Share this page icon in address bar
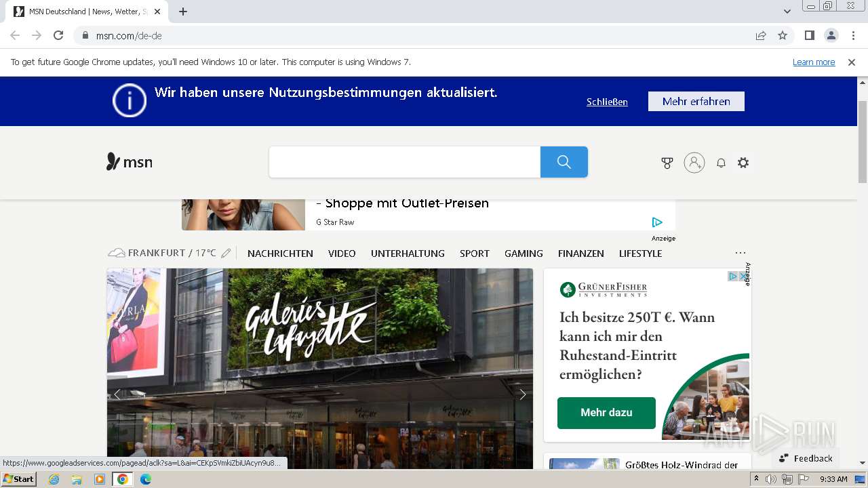 761,35
